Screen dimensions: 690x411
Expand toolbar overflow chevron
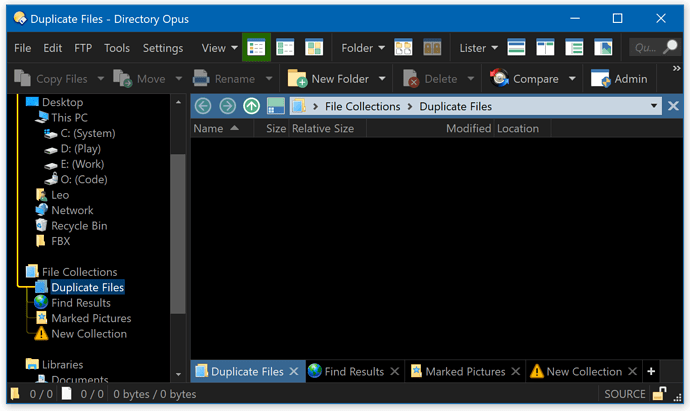[x=676, y=68]
